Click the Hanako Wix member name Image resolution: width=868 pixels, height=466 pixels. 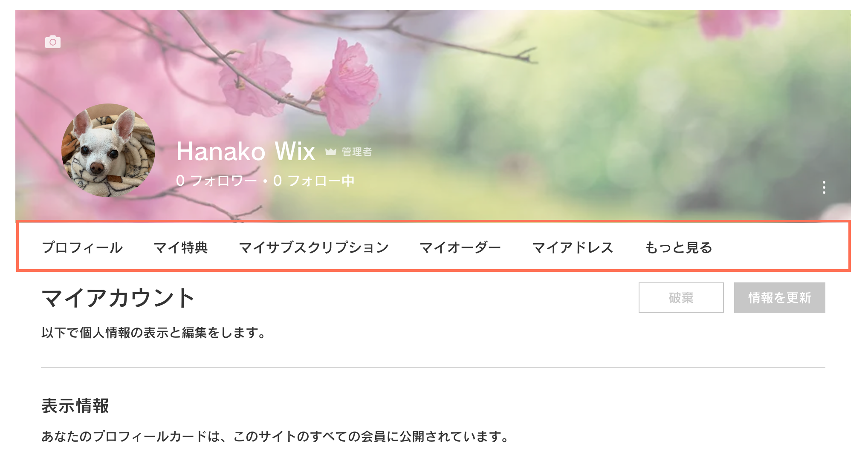(246, 151)
